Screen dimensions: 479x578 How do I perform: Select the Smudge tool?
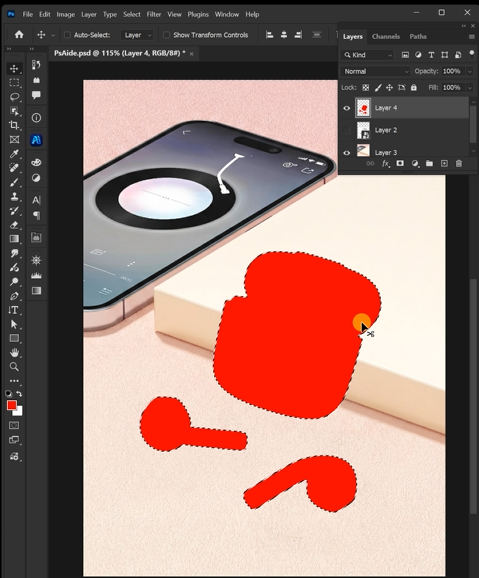(x=14, y=253)
